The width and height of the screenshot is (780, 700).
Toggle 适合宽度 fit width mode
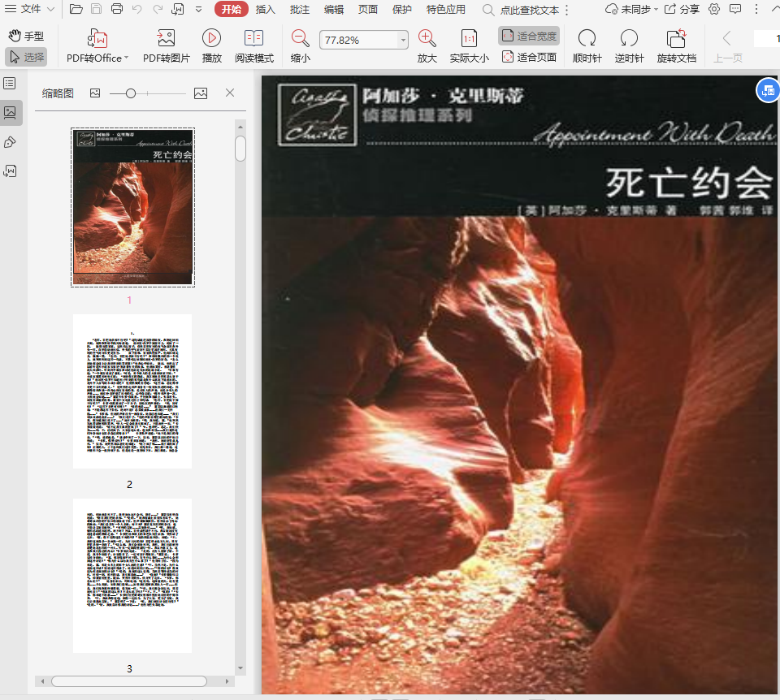click(x=529, y=37)
